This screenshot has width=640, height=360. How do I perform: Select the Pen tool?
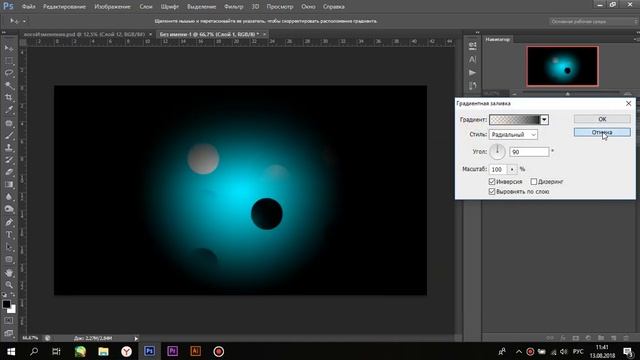(9, 222)
